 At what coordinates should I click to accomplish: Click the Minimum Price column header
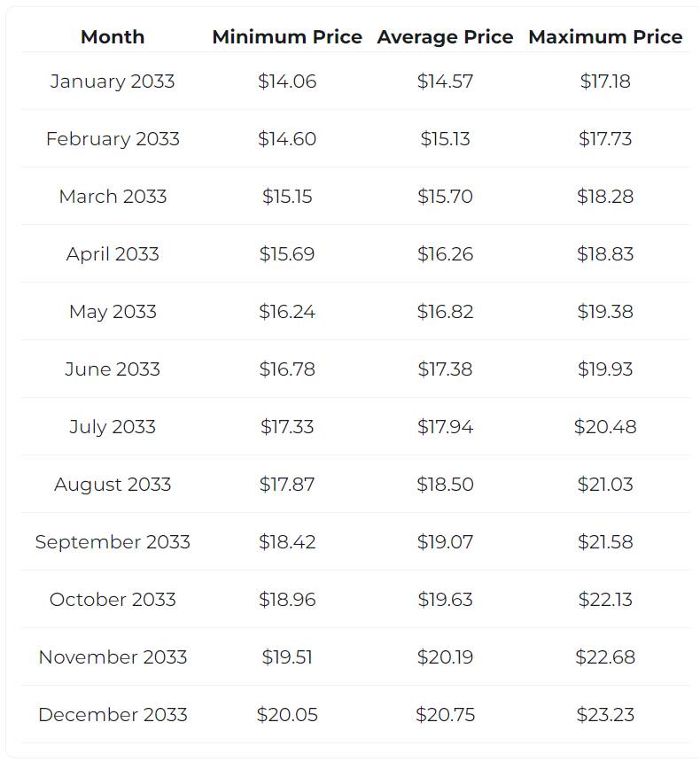pyautogui.click(x=287, y=37)
